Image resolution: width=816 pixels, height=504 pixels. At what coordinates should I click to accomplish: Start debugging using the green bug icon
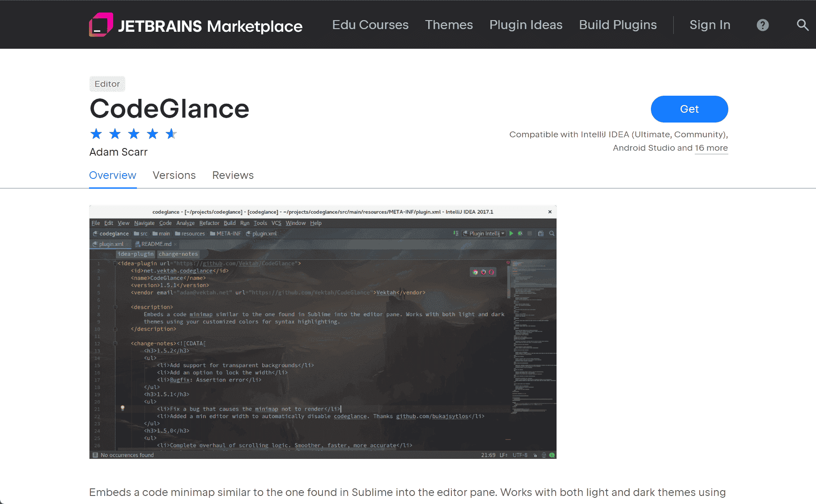(520, 233)
